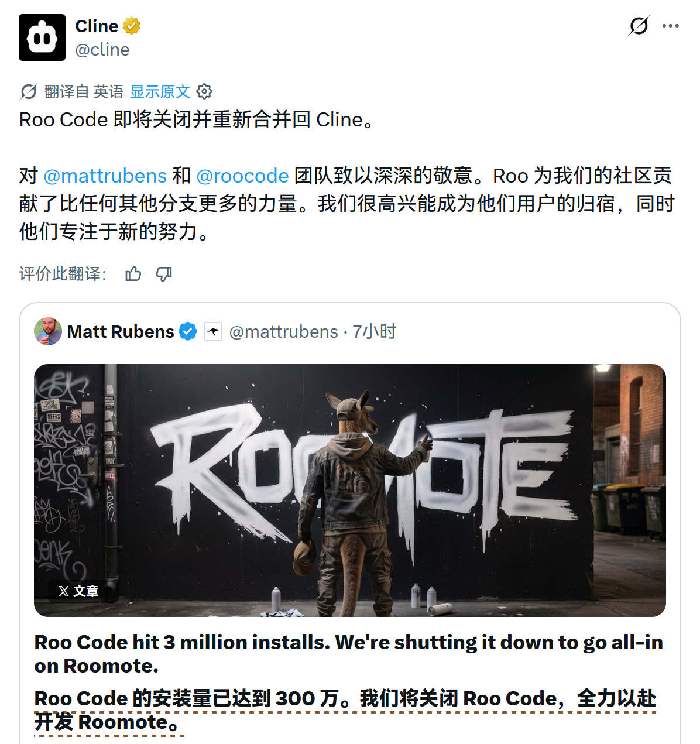Open the Roomote graffiti article image
The image size is (700, 744).
(x=350, y=491)
